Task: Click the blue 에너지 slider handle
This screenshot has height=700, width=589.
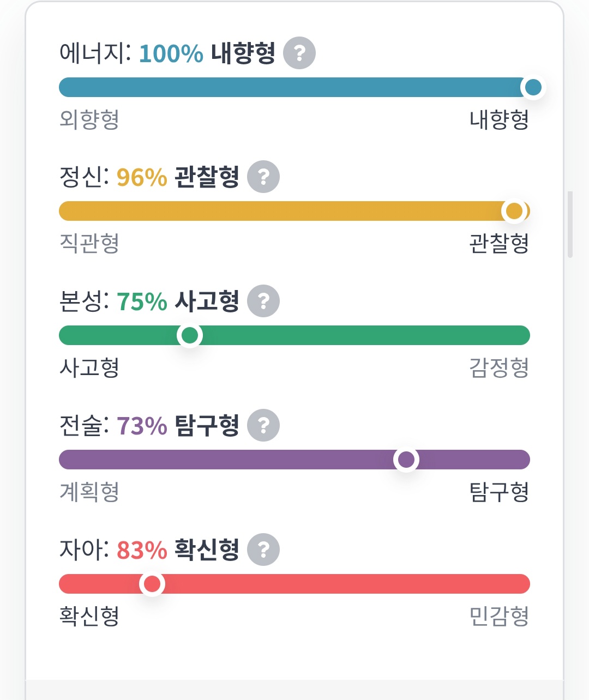Action: coord(533,87)
